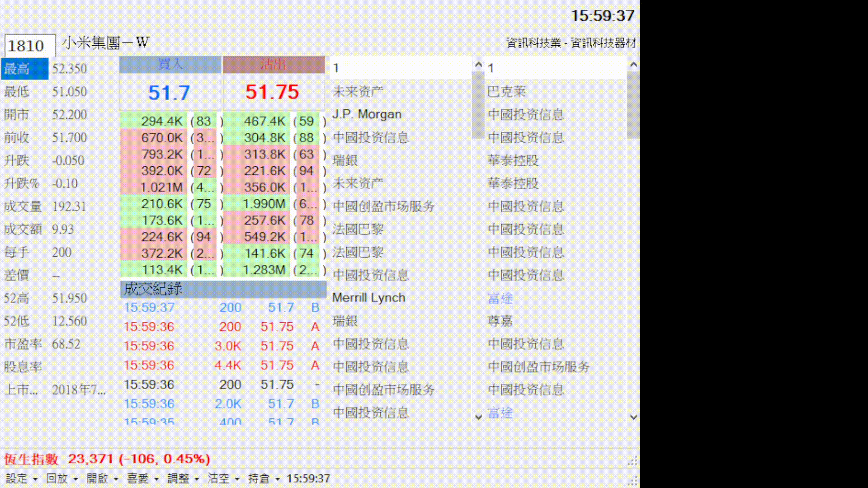The height and width of the screenshot is (488, 868).
Task: Click the stock code field 1810
Action: click(x=30, y=46)
